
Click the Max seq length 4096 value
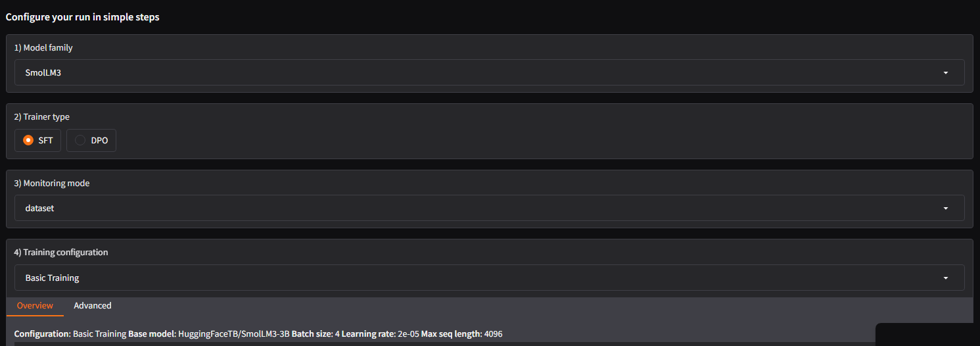493,334
